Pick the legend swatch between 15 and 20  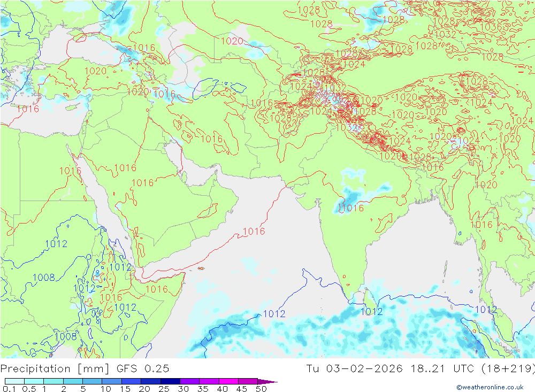pos(132,381)
